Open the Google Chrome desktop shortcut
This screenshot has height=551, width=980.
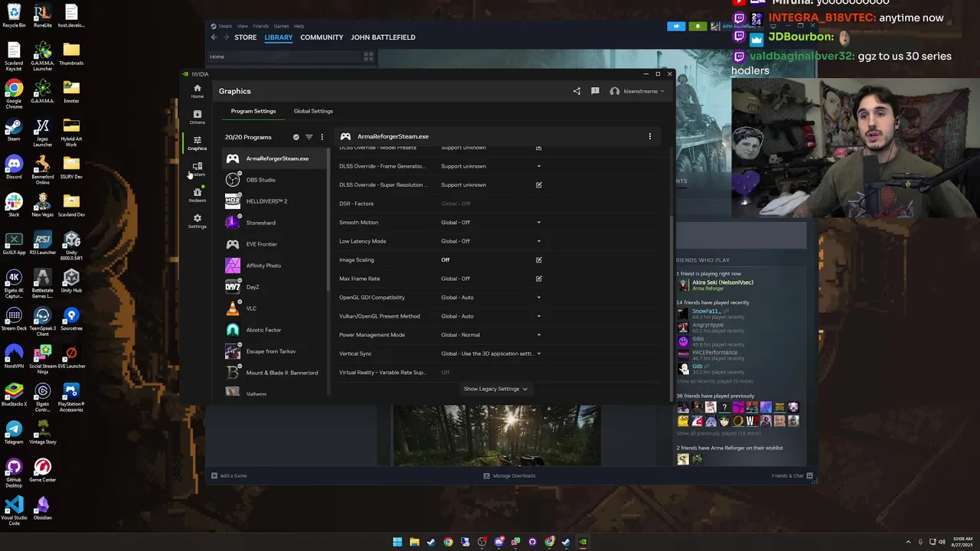[14, 94]
